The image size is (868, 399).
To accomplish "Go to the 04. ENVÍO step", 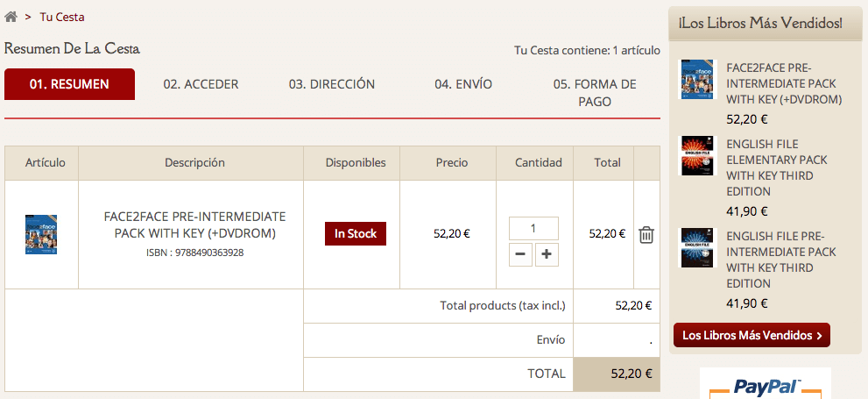I will point(463,84).
